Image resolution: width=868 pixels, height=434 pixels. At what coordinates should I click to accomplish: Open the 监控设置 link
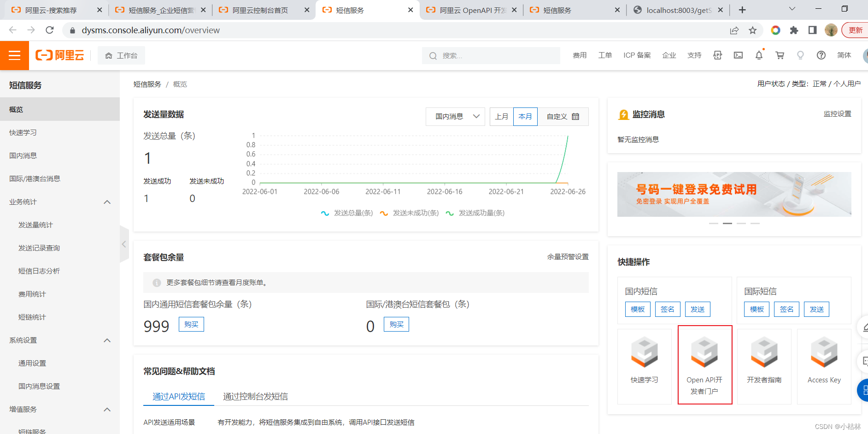coord(837,114)
